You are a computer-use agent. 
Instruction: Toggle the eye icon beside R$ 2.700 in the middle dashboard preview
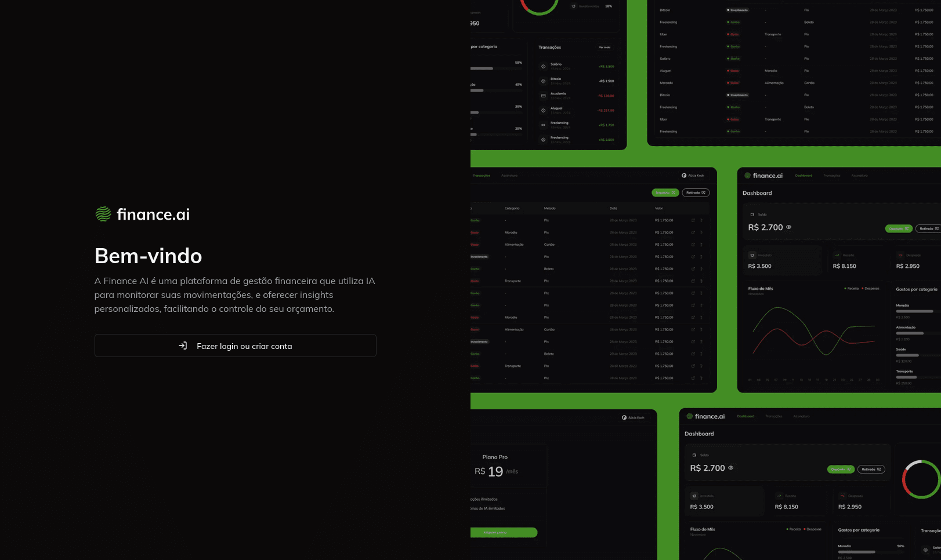click(x=788, y=227)
